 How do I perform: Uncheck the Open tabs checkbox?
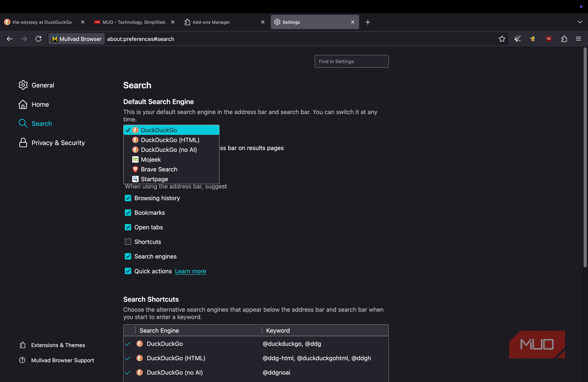[128, 227]
